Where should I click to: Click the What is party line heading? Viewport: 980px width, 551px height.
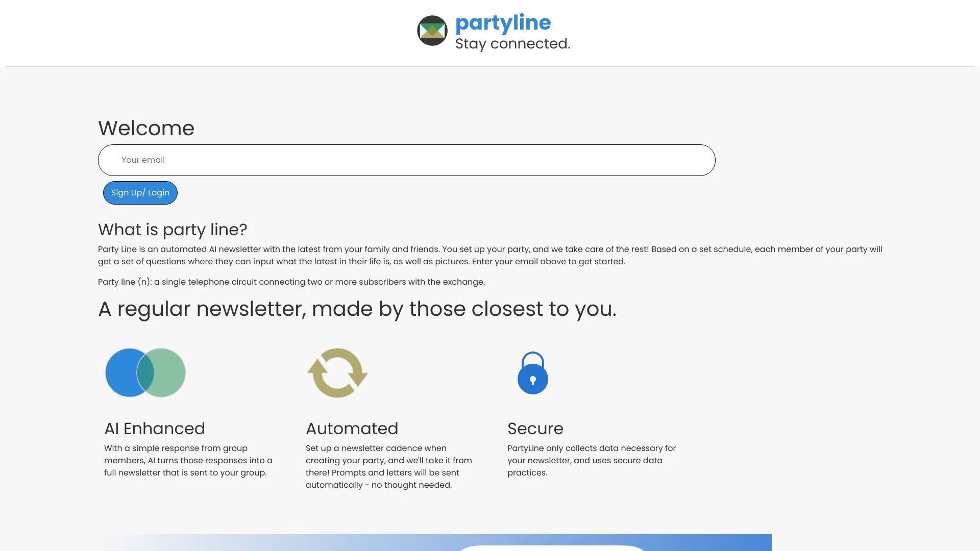pos(173,230)
